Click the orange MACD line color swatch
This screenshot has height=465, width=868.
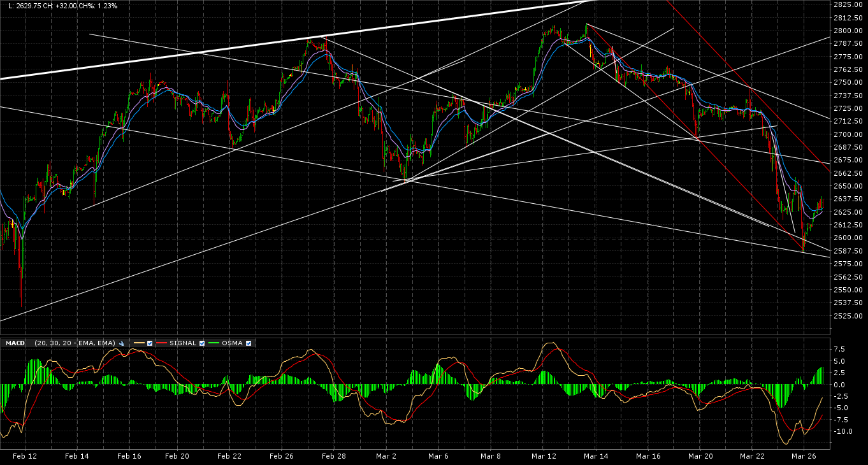tap(139, 343)
